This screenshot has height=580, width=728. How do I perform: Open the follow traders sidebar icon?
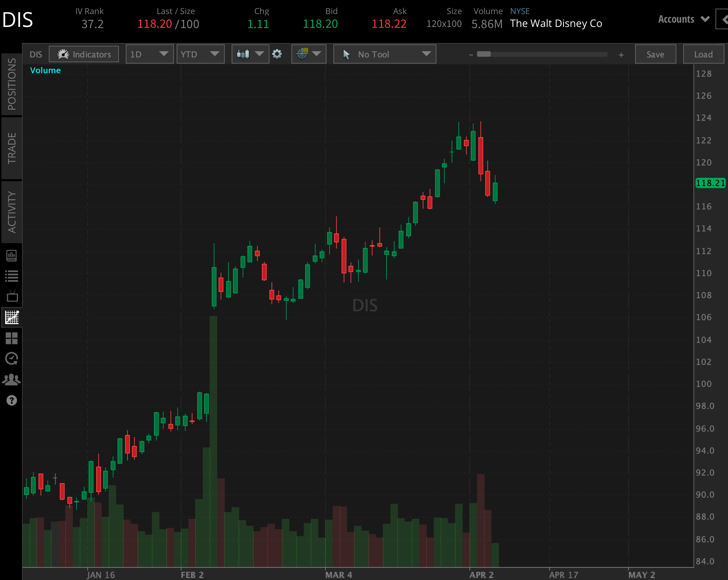(x=12, y=379)
